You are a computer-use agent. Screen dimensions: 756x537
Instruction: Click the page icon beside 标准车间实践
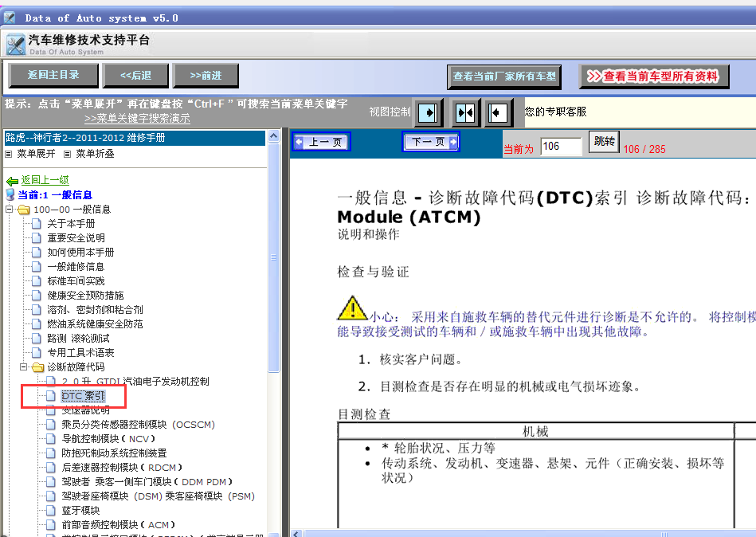tap(36, 280)
